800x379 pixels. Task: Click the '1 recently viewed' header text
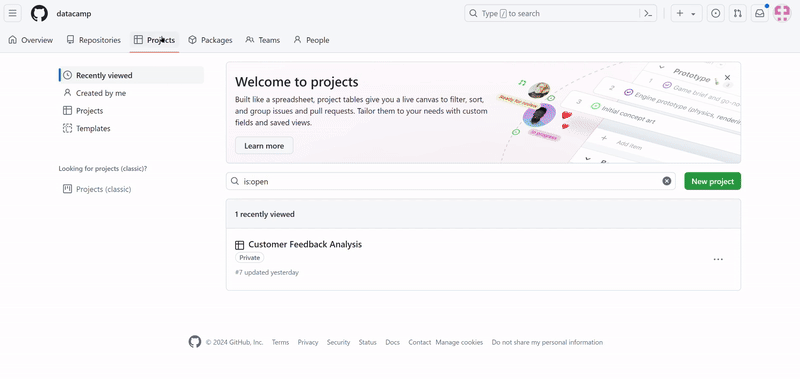tap(265, 214)
